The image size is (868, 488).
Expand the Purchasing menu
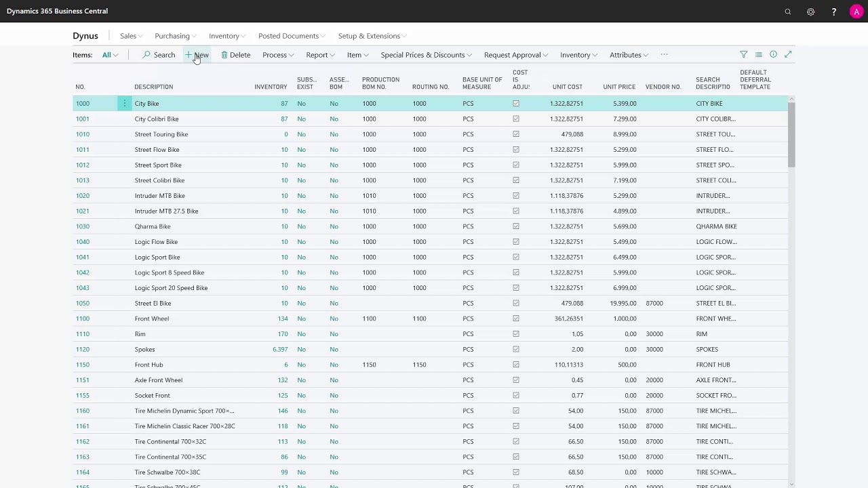click(175, 36)
